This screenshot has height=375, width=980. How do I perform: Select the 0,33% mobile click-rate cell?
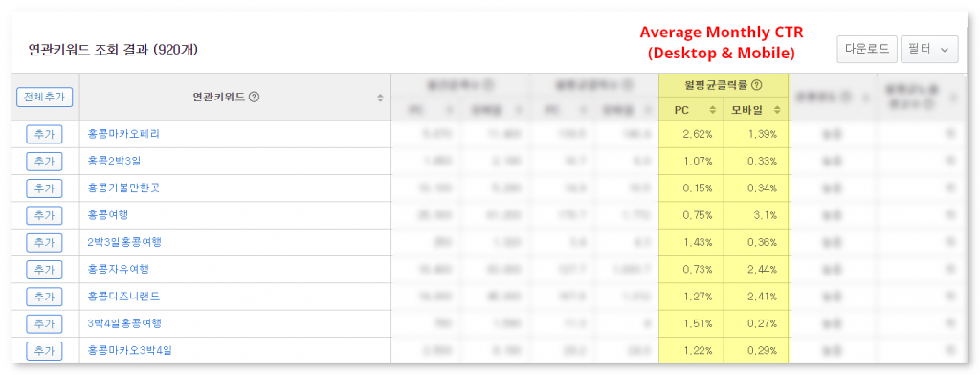coord(756,162)
